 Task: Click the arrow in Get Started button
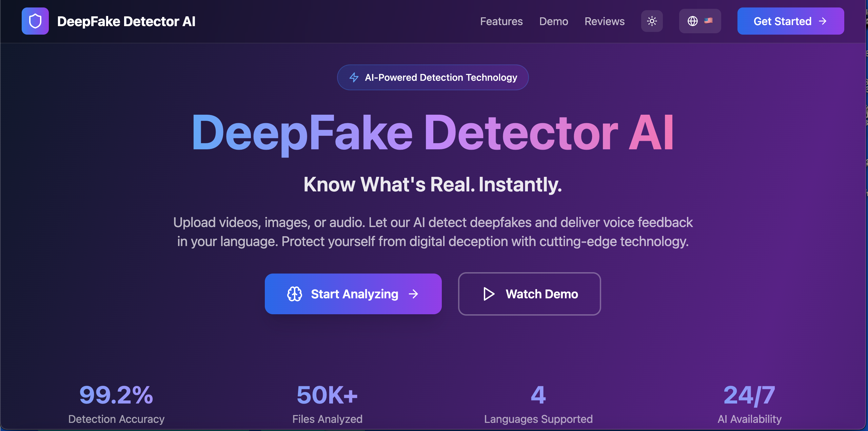click(x=823, y=21)
